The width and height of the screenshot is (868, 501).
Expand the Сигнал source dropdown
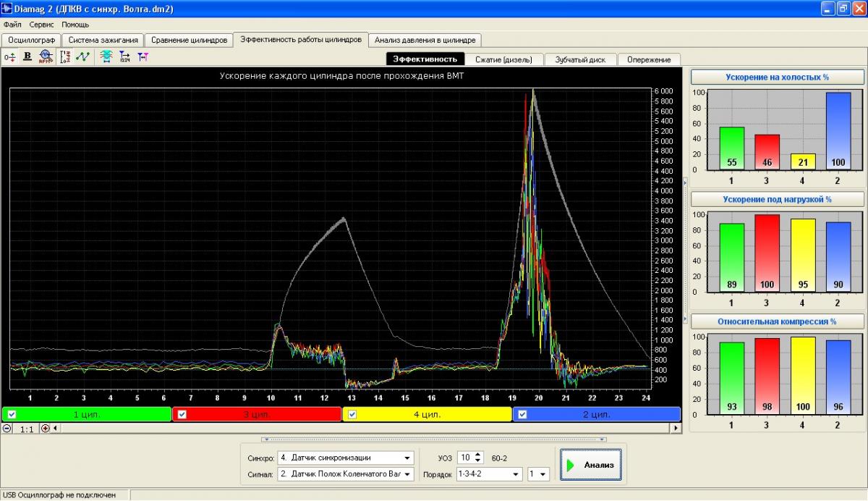click(408, 475)
